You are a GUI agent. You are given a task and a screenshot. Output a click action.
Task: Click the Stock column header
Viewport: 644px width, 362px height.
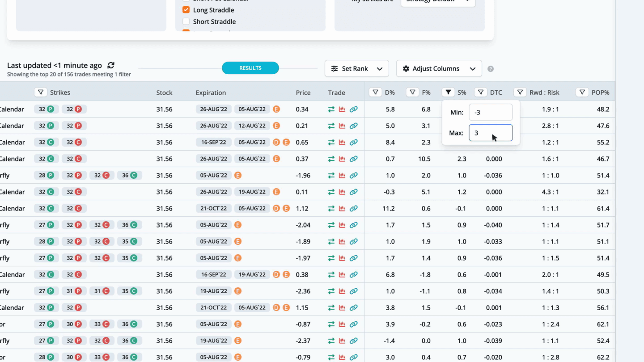point(164,93)
